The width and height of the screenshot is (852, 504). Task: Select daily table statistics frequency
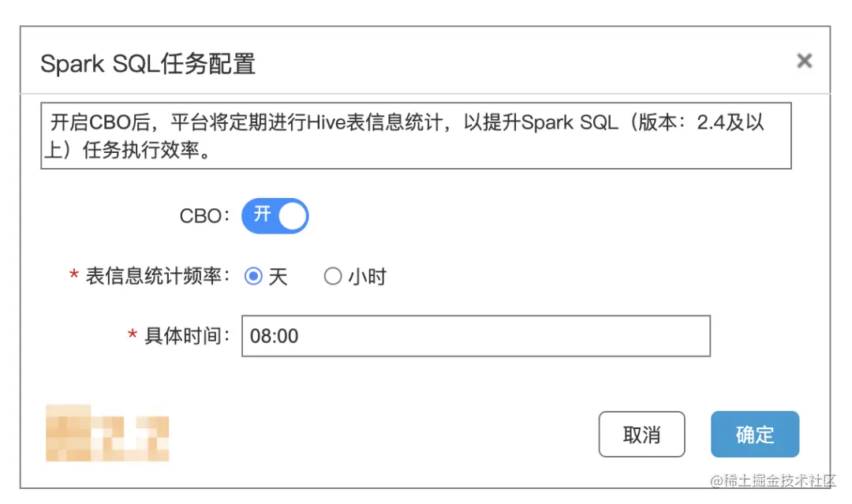pos(254,276)
